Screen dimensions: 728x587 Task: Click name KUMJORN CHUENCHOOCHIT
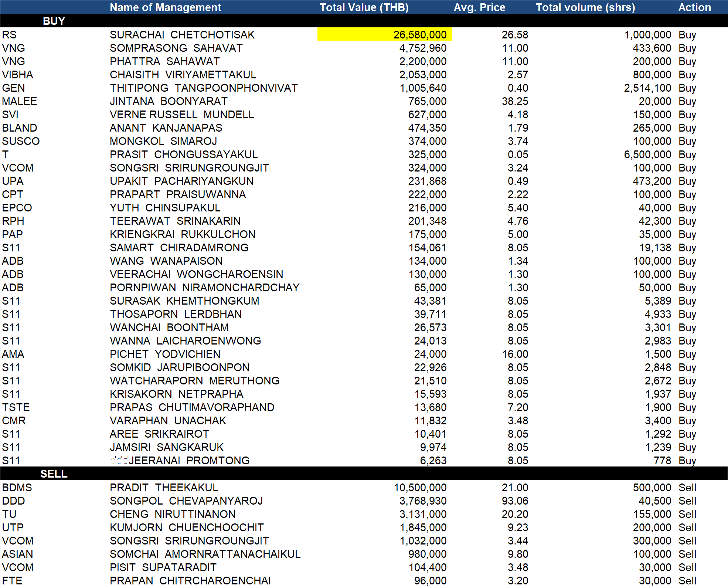pyautogui.click(x=187, y=527)
